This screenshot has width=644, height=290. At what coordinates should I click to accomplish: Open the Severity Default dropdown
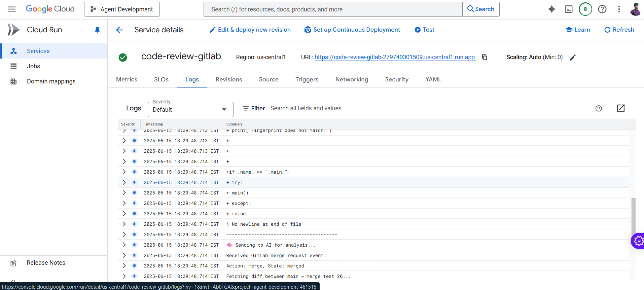(x=190, y=109)
